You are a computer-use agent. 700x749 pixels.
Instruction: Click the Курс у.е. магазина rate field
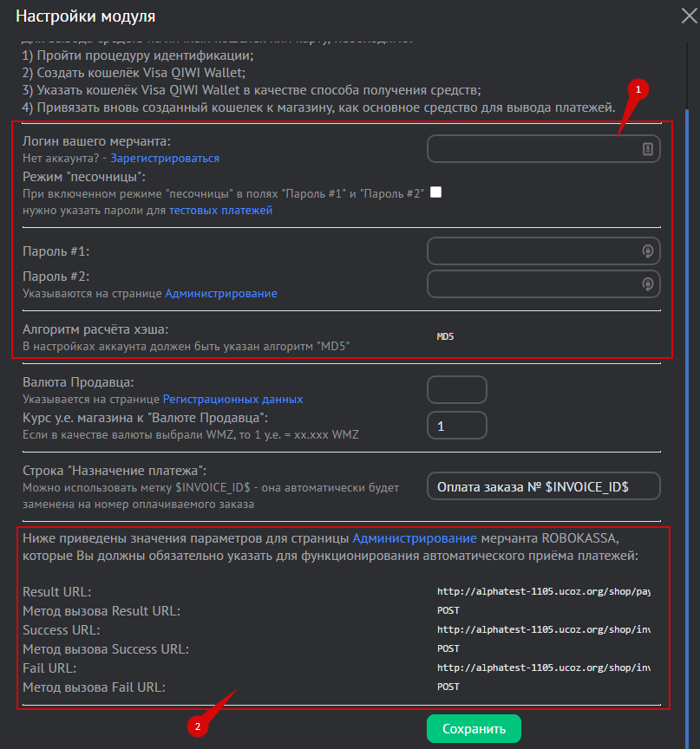pos(457,426)
